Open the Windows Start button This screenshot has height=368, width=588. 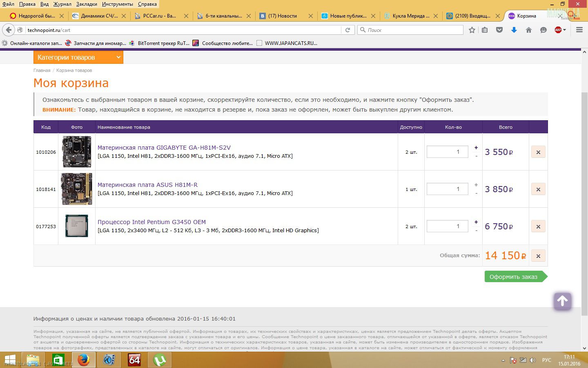coord(10,360)
